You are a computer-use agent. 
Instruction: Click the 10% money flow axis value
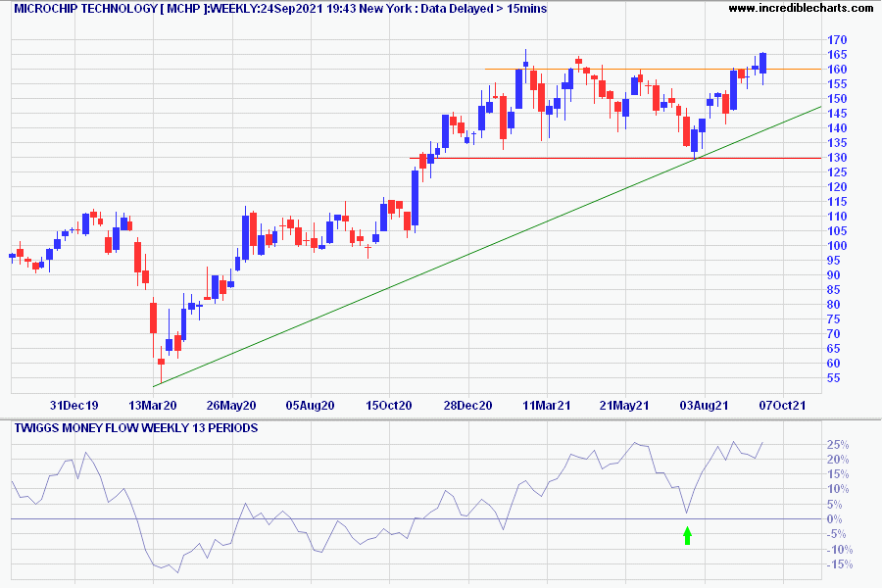[838, 490]
